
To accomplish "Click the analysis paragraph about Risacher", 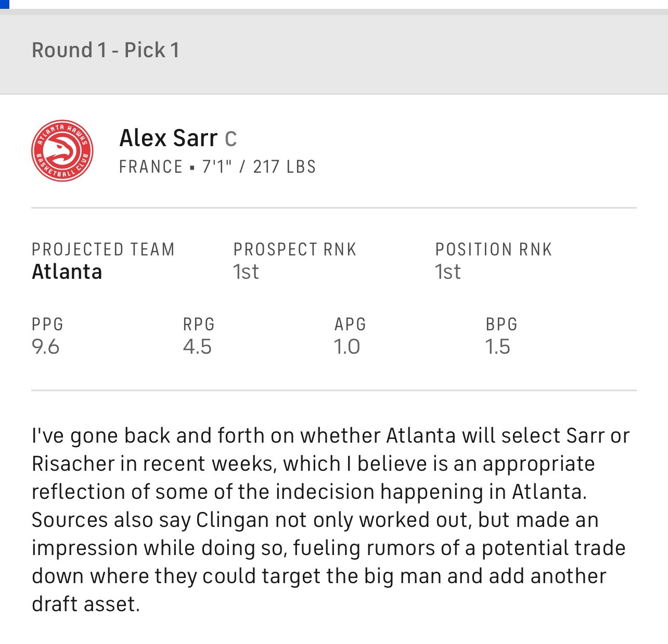I will [331, 520].
